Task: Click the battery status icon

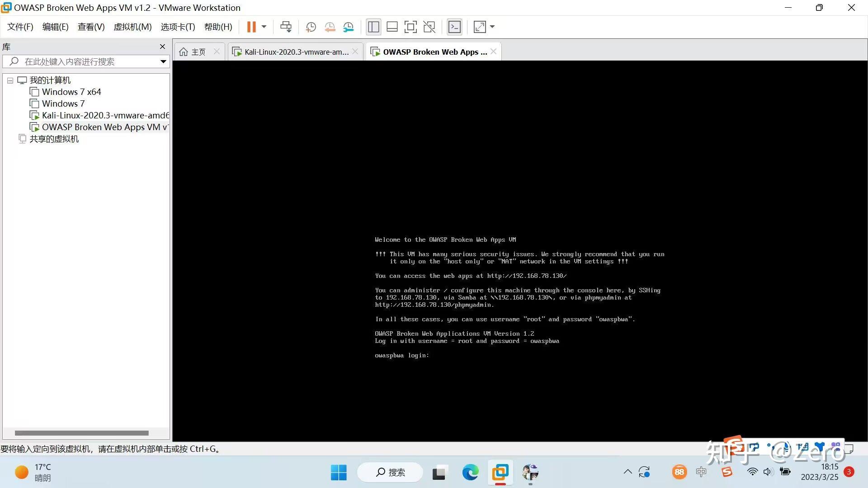Action: [785, 472]
